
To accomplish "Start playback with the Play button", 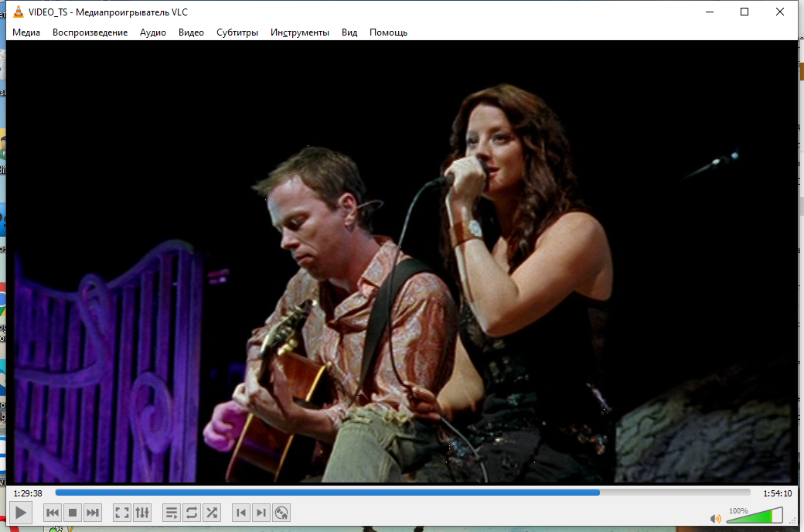I will point(21,513).
